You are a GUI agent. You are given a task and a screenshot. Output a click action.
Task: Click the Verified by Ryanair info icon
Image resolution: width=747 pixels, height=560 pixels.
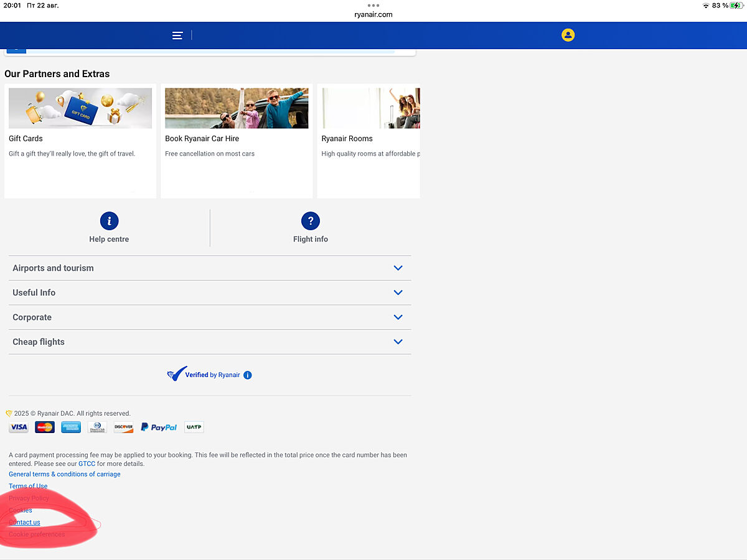248,375
